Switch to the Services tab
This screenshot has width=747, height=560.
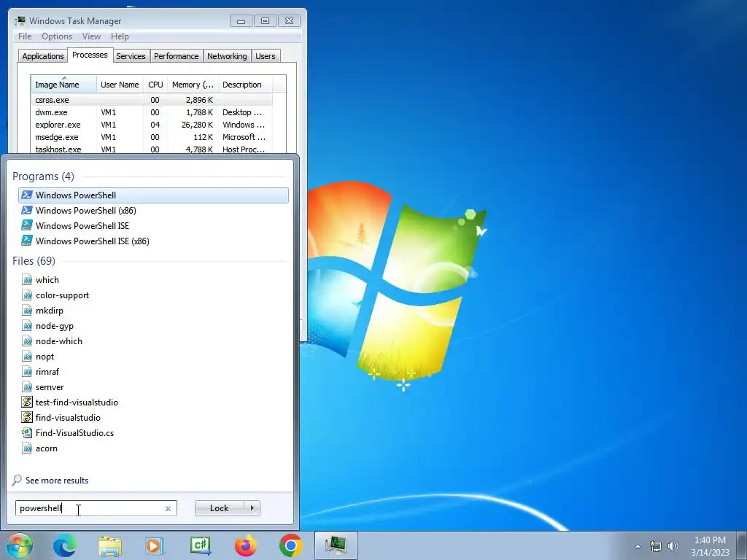(131, 56)
